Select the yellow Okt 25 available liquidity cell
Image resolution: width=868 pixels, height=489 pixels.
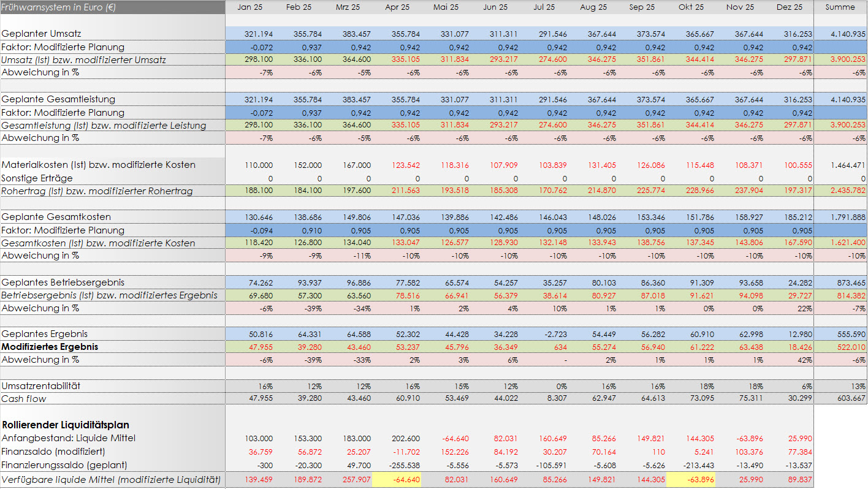click(x=691, y=479)
